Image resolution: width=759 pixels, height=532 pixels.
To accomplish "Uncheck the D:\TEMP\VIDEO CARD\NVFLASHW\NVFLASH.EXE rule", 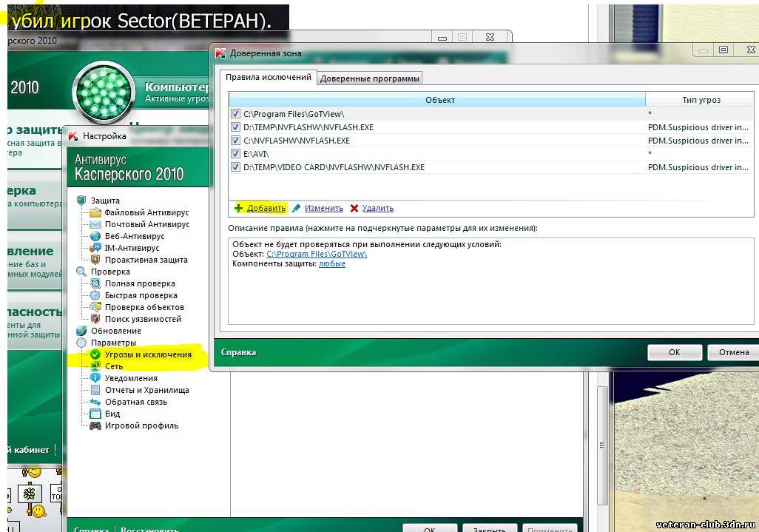I will pos(235,167).
